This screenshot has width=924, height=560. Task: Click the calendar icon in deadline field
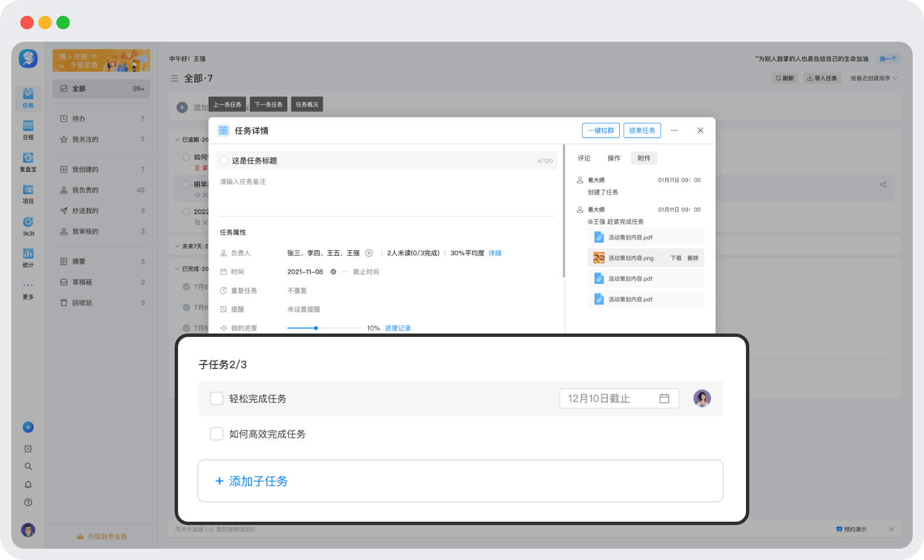664,398
